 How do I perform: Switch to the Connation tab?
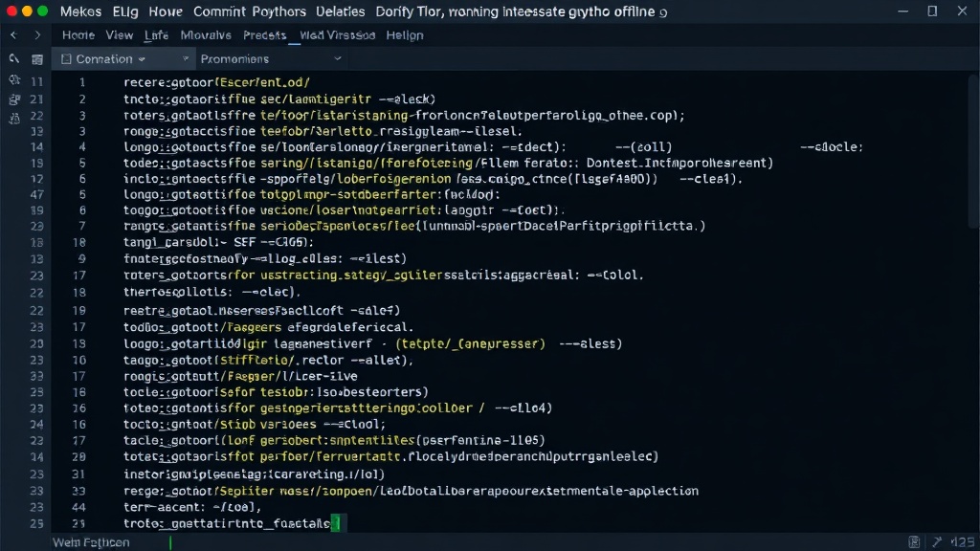click(122, 58)
